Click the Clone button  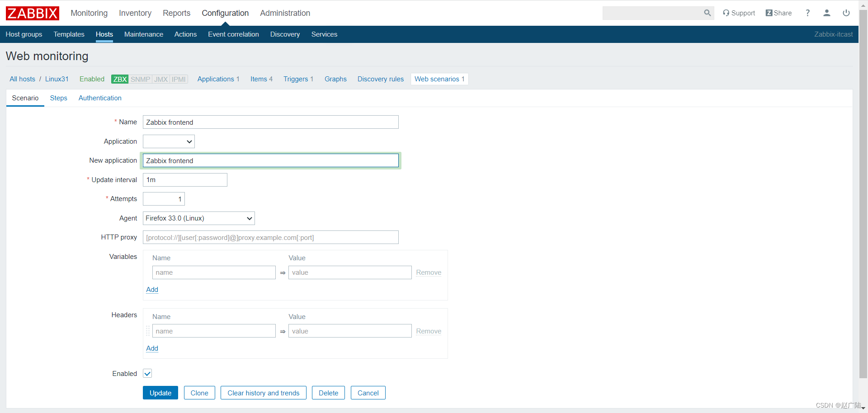pyautogui.click(x=199, y=393)
